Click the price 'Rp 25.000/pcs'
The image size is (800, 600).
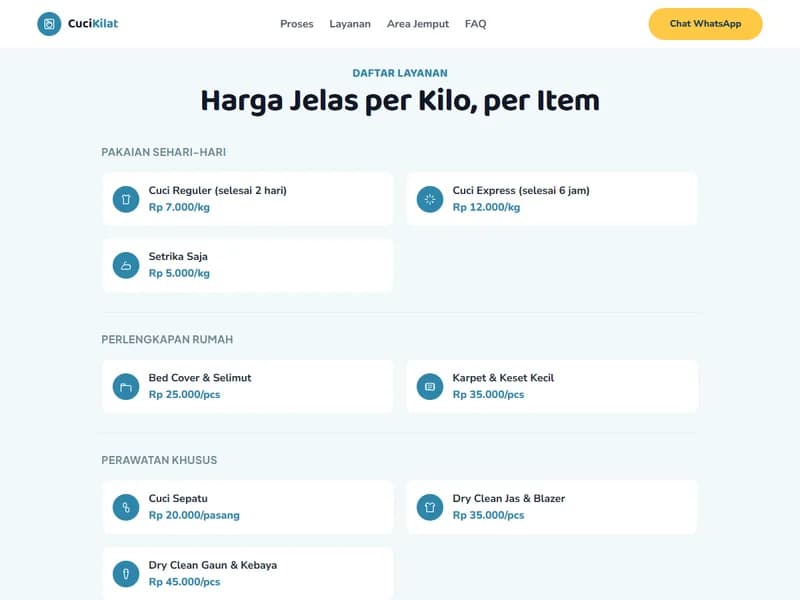(x=184, y=394)
